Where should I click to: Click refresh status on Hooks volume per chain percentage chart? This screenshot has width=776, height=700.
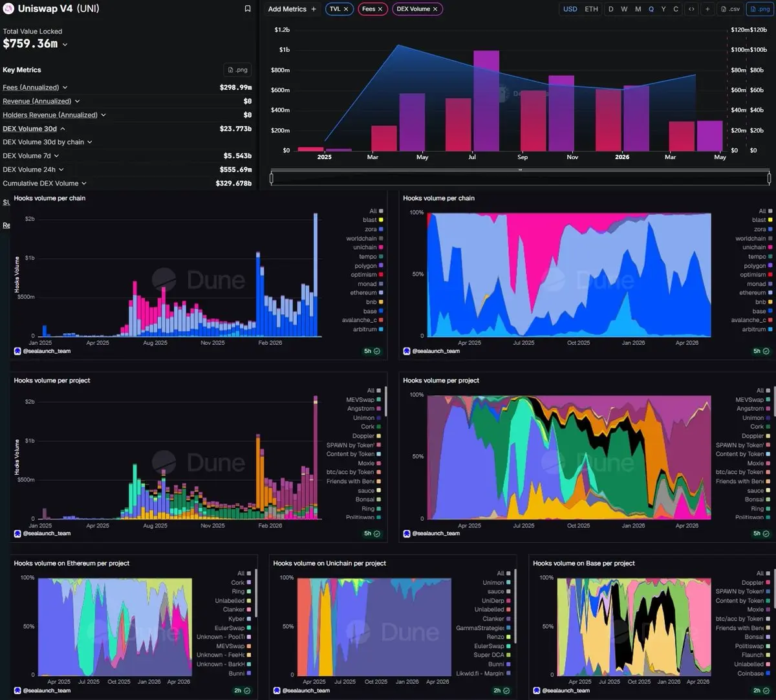(762, 351)
